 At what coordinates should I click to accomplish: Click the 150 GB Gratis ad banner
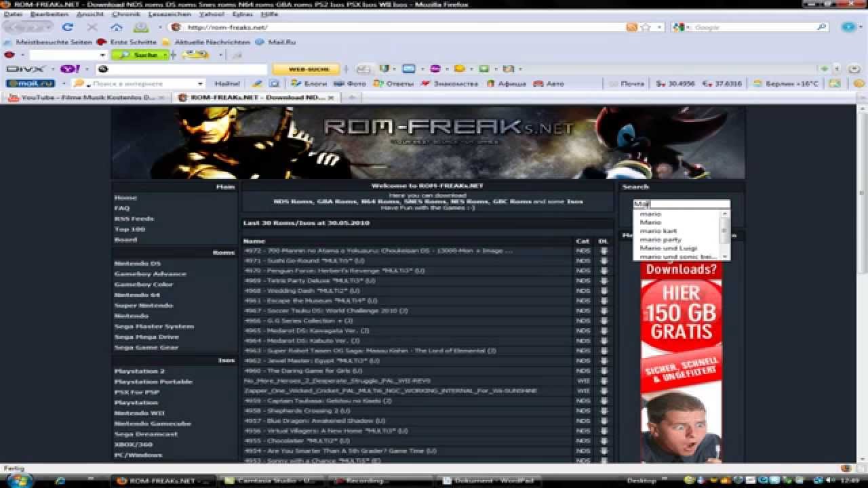682,363
